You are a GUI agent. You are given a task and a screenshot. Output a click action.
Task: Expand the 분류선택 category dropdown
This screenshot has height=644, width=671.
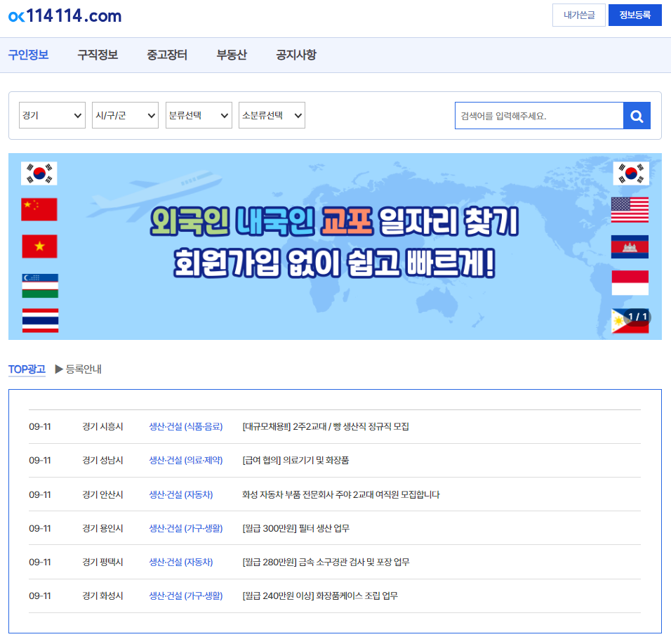point(198,115)
